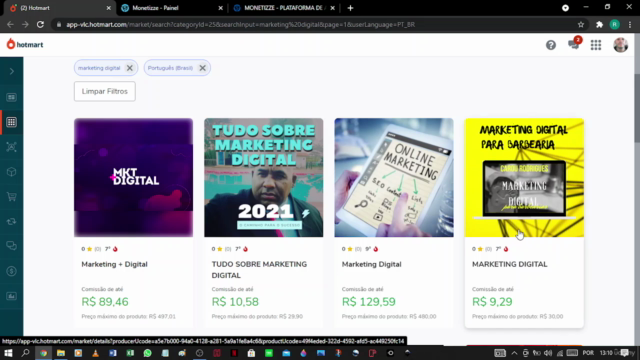Viewport: 640px width, 360px height.
Task: Click the star rating on Marketing + Digital card
Action: (89, 249)
